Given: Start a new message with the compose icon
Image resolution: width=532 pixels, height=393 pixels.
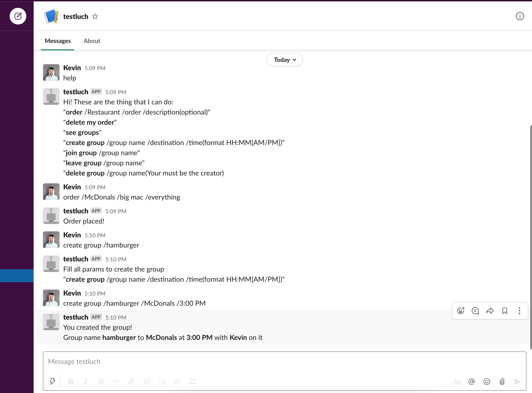Looking at the screenshot, I should tap(18, 16).
